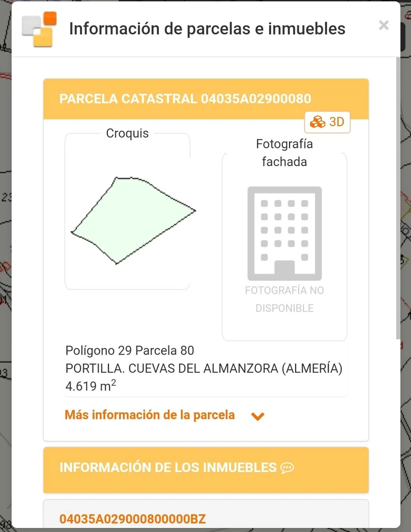Click the Catastro squares logo icon
Screen dimensions: 411x532
[39, 29]
